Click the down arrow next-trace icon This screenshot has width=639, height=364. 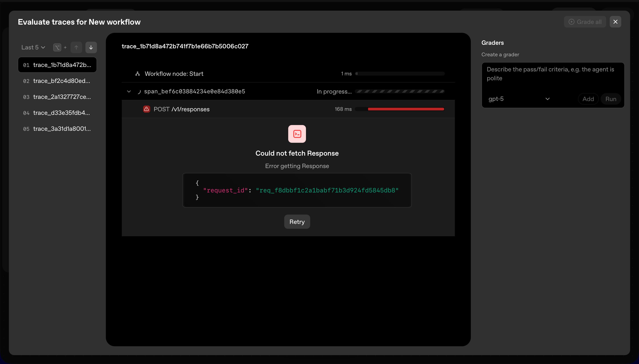click(x=91, y=47)
